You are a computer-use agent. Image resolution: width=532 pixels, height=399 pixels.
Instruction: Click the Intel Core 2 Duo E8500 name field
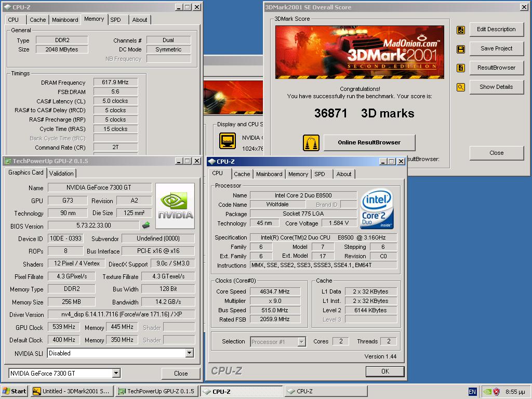pos(303,195)
